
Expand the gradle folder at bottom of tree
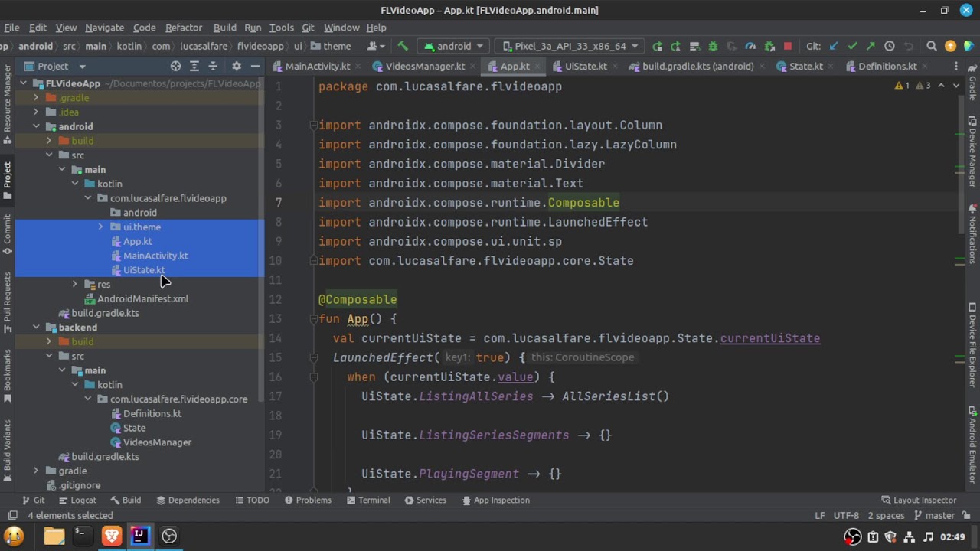pos(36,471)
